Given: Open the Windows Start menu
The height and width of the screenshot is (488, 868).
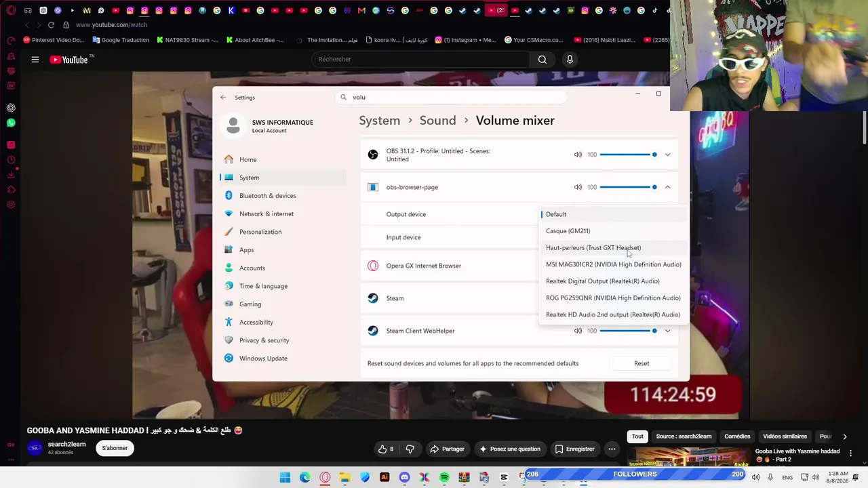Looking at the screenshot, I should [x=285, y=478].
